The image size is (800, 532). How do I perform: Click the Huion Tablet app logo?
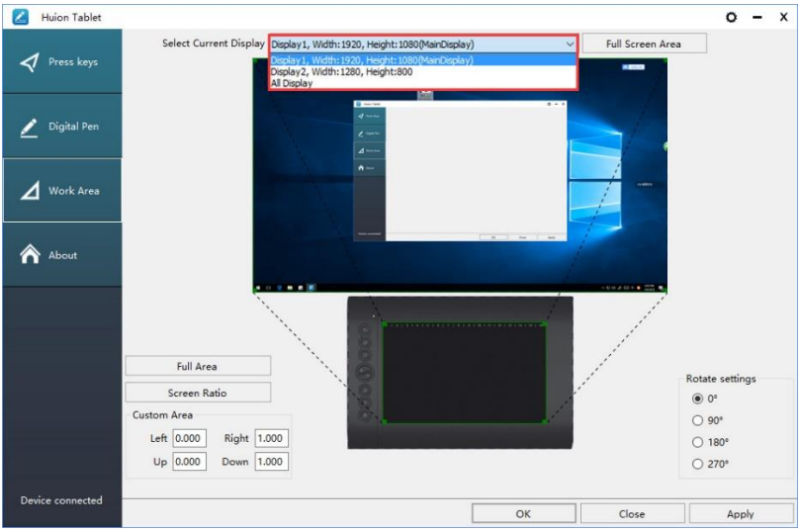pyautogui.click(x=21, y=17)
